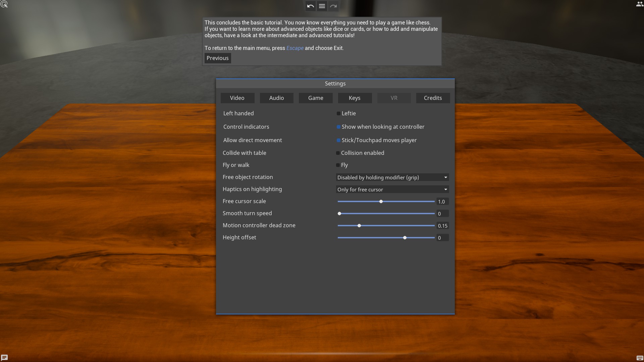Enable the Fly checkbox

point(338,165)
